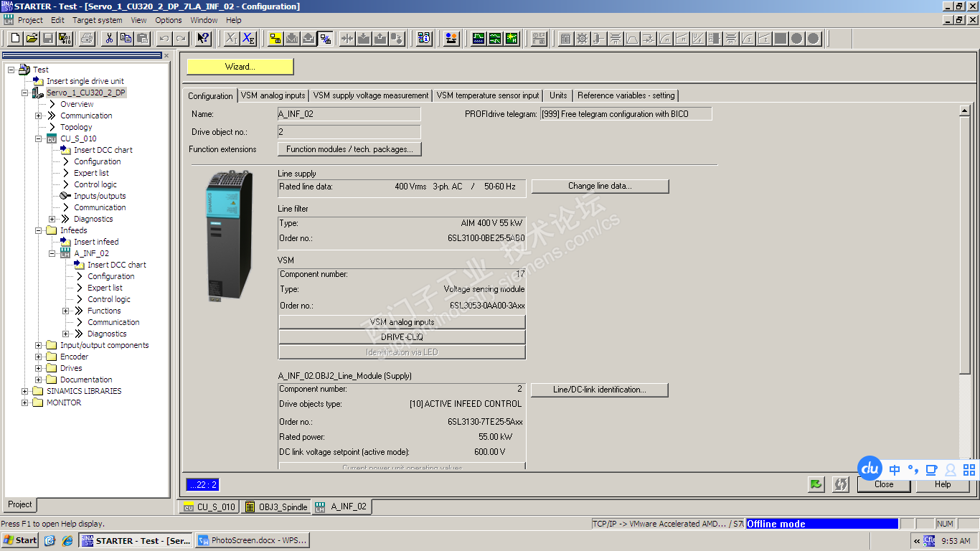The width and height of the screenshot is (980, 551).
Task: Click the Close button at bottom right
Action: click(884, 484)
